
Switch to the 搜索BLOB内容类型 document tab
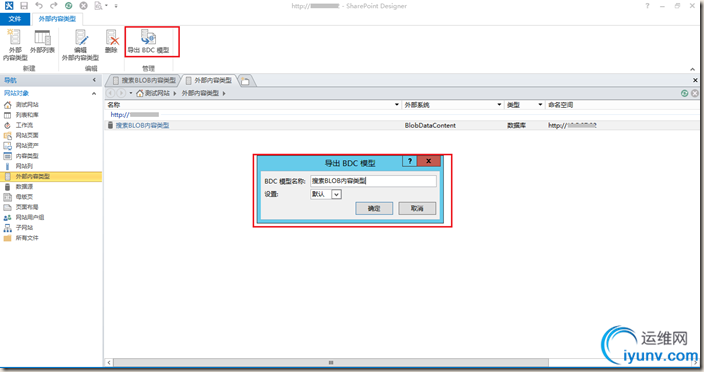point(144,80)
